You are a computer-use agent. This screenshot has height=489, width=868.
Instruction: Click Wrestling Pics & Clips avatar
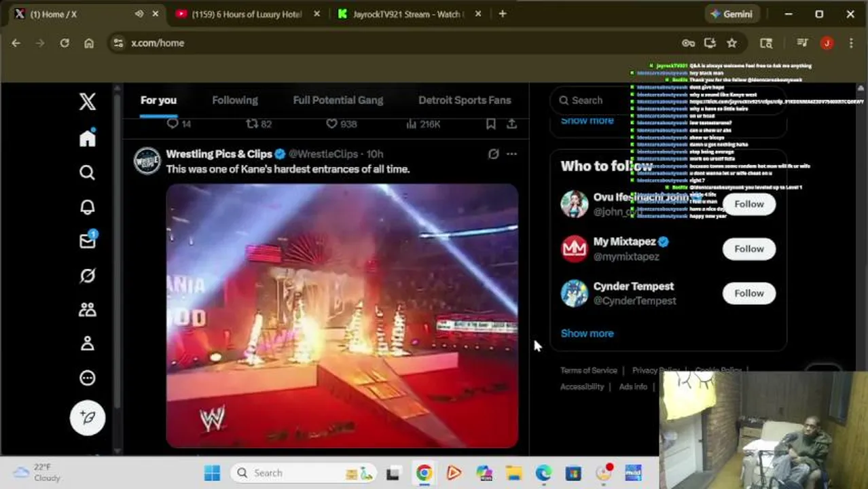click(x=147, y=162)
